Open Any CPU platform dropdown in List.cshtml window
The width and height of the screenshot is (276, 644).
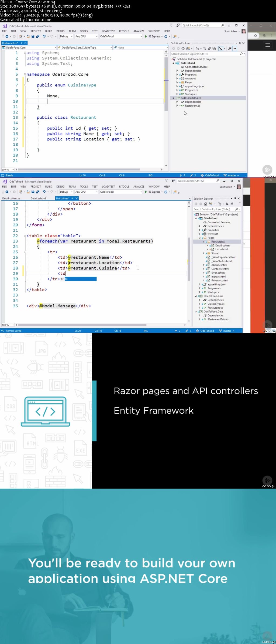[x=86, y=192]
